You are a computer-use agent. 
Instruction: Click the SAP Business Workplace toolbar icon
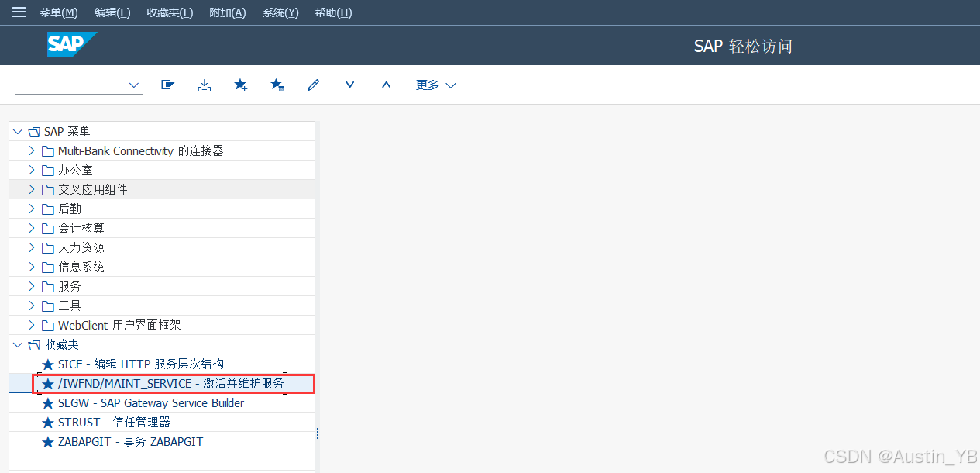tap(167, 85)
